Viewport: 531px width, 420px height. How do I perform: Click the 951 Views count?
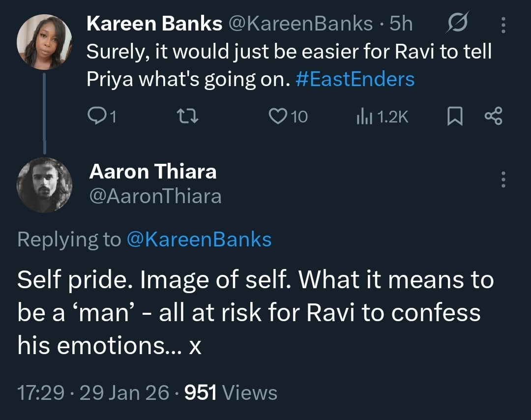pyautogui.click(x=230, y=393)
